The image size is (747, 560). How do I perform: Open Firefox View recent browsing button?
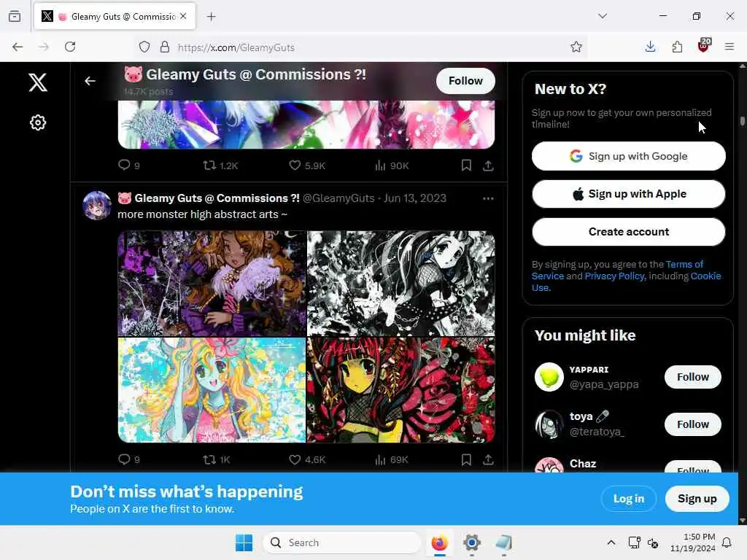point(15,16)
